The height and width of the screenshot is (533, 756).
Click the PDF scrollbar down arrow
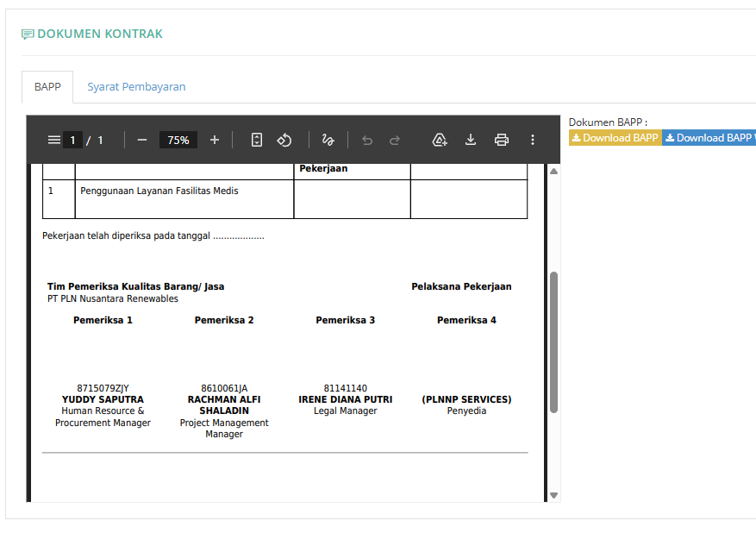(x=554, y=495)
